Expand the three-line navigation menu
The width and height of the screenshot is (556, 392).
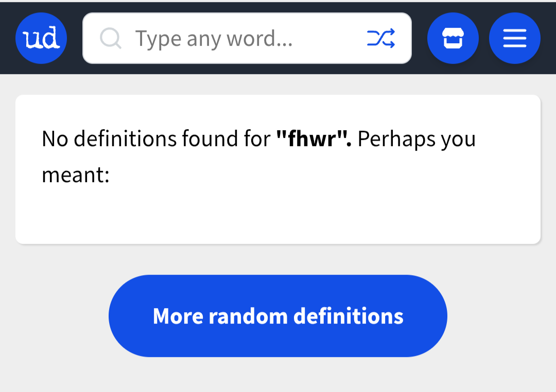click(515, 38)
